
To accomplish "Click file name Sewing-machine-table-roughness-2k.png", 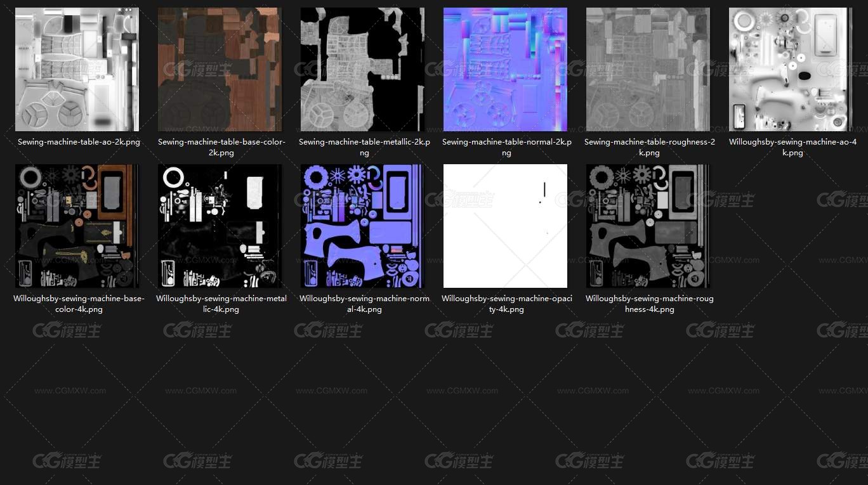I will (x=650, y=148).
